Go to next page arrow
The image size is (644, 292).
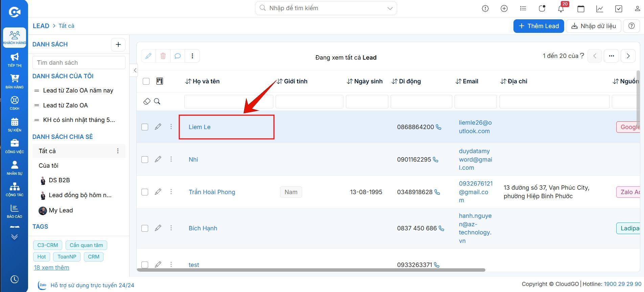[x=628, y=56]
